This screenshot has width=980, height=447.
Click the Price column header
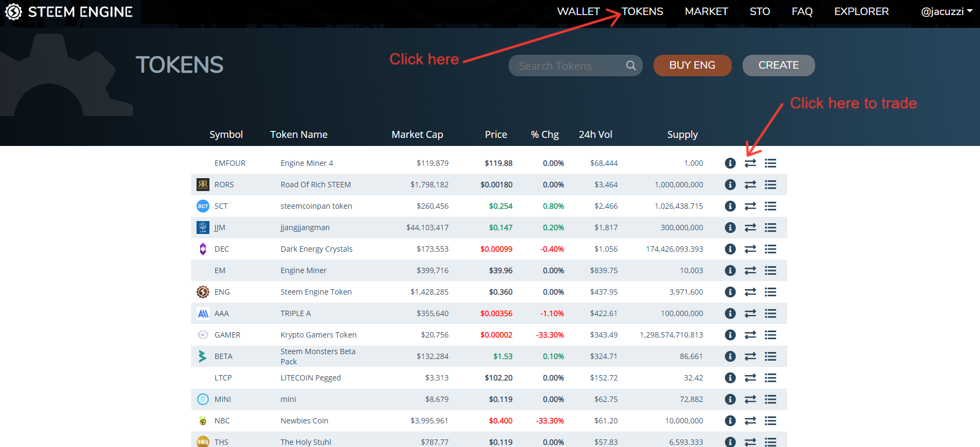pyautogui.click(x=496, y=135)
